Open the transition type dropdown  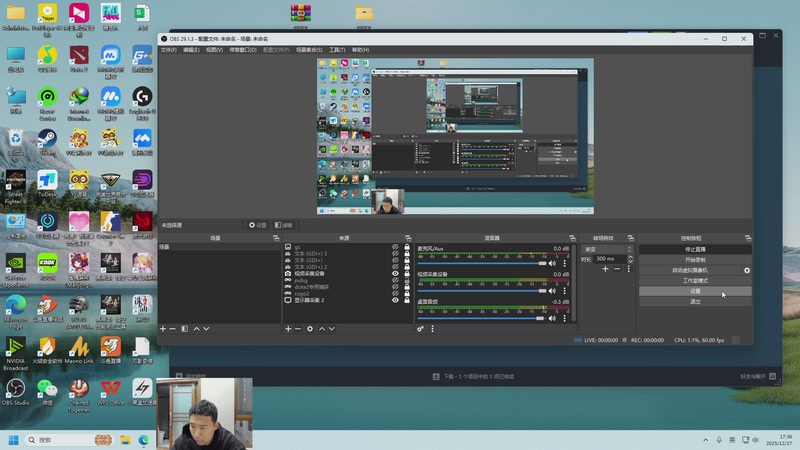(607, 249)
